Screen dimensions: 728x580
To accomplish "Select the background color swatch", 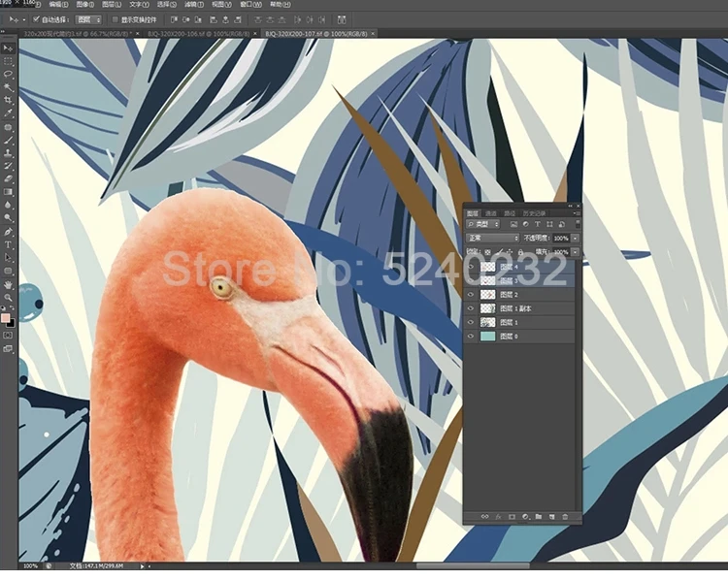I will pos(11,323).
